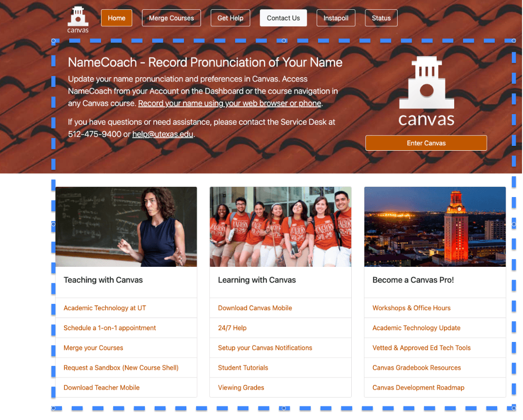523x420 pixels.
Task: Click Download Teacher Mobile link
Action: (x=102, y=388)
